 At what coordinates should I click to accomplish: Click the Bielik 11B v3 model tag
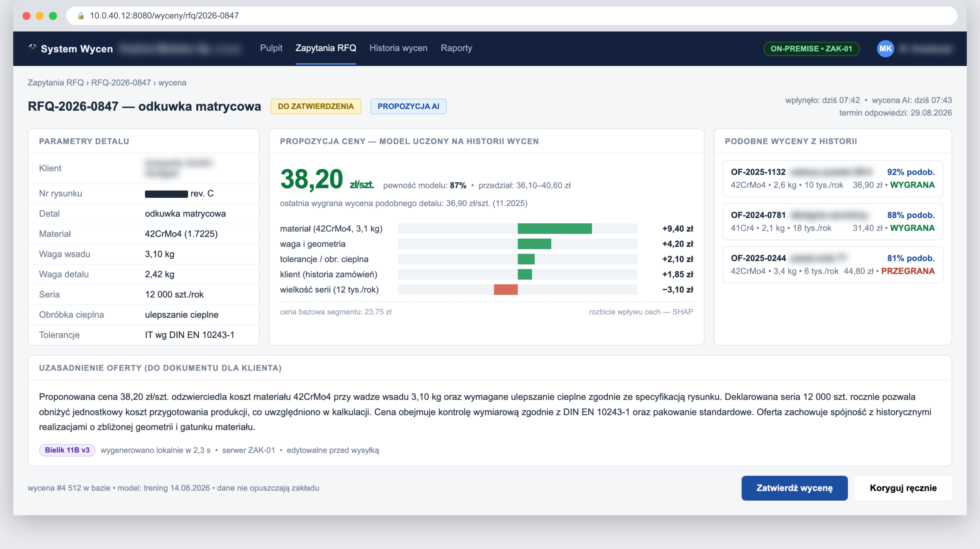[x=67, y=450]
